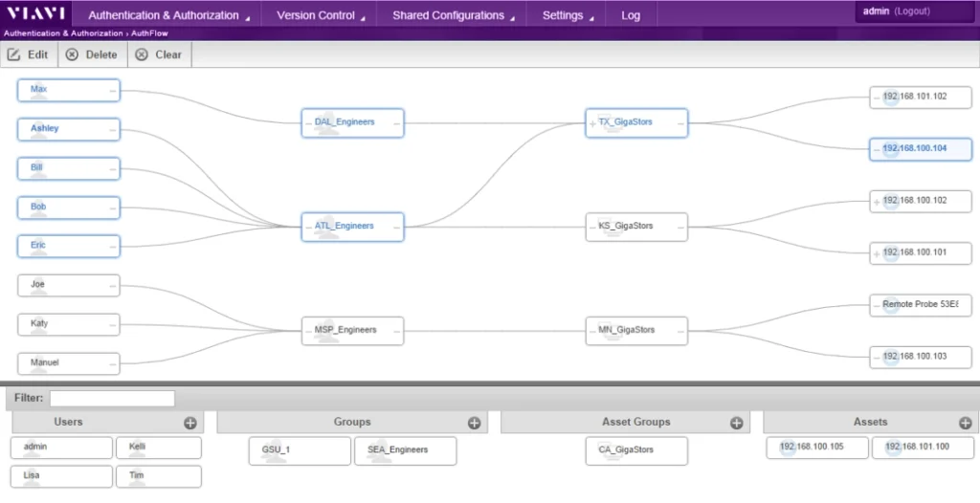Select the 192.168.100.104 asset node
Viewport: 980px width, 503px height.
[x=920, y=149]
